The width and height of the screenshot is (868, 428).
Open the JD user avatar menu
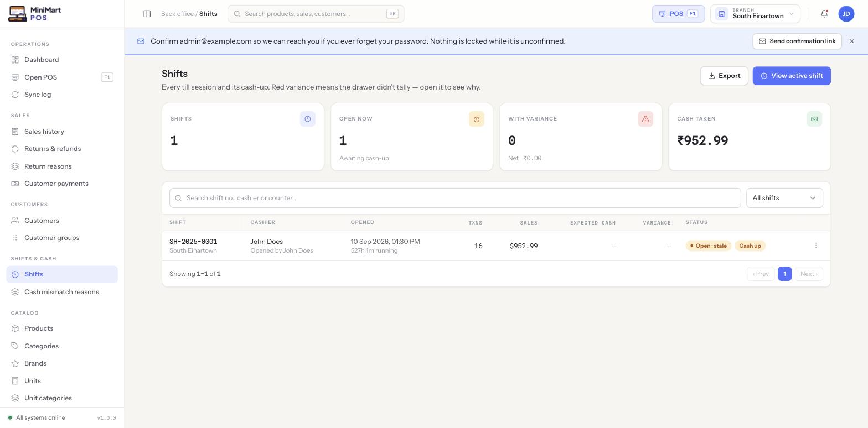tap(846, 14)
